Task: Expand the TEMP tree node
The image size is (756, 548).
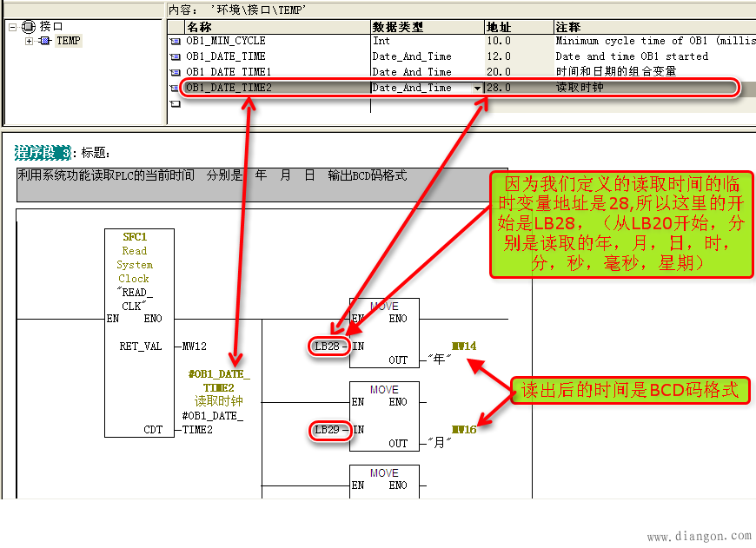Action: click(29, 41)
